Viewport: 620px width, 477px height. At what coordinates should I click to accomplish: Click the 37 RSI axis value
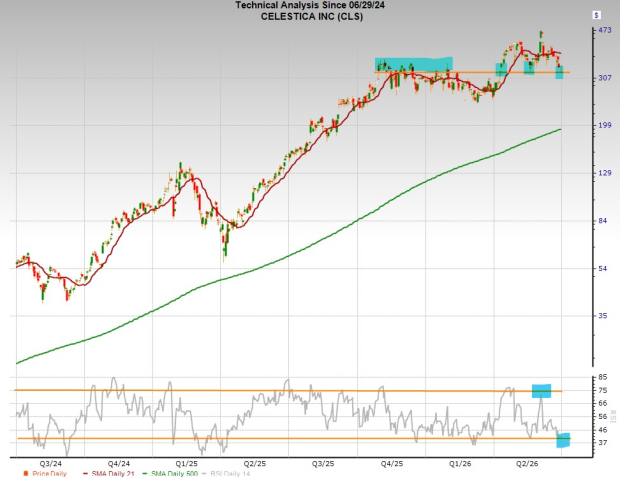(x=603, y=443)
